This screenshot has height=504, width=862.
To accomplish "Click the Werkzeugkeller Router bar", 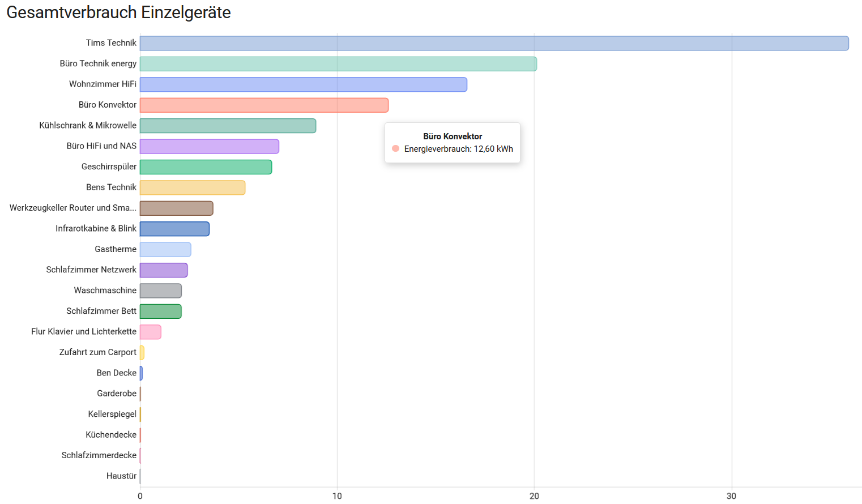I will coord(176,208).
